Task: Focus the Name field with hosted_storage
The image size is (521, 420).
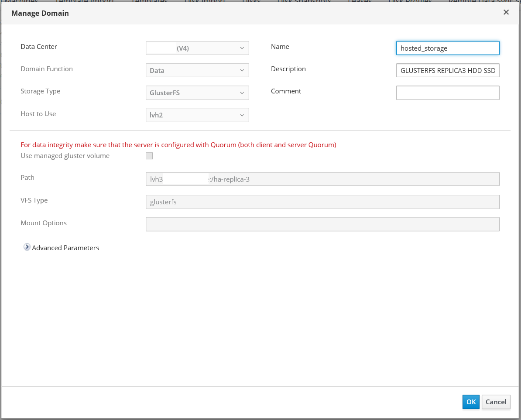Action: (x=447, y=48)
